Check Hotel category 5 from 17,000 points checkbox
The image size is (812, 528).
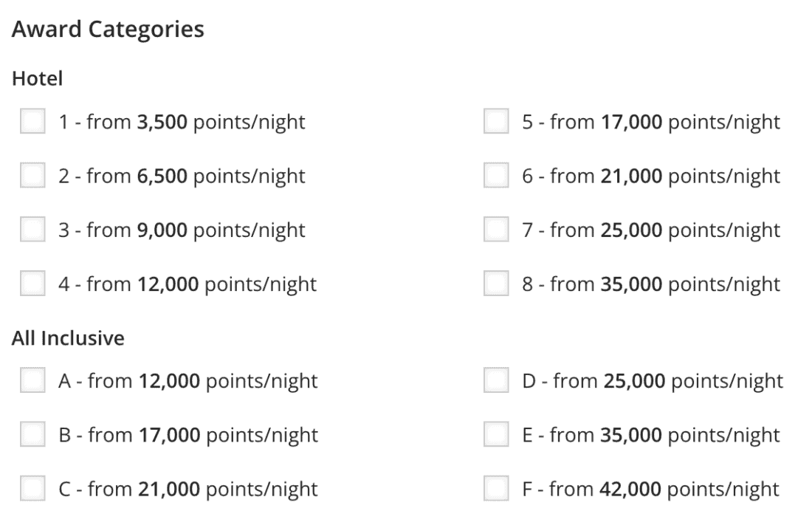496,122
